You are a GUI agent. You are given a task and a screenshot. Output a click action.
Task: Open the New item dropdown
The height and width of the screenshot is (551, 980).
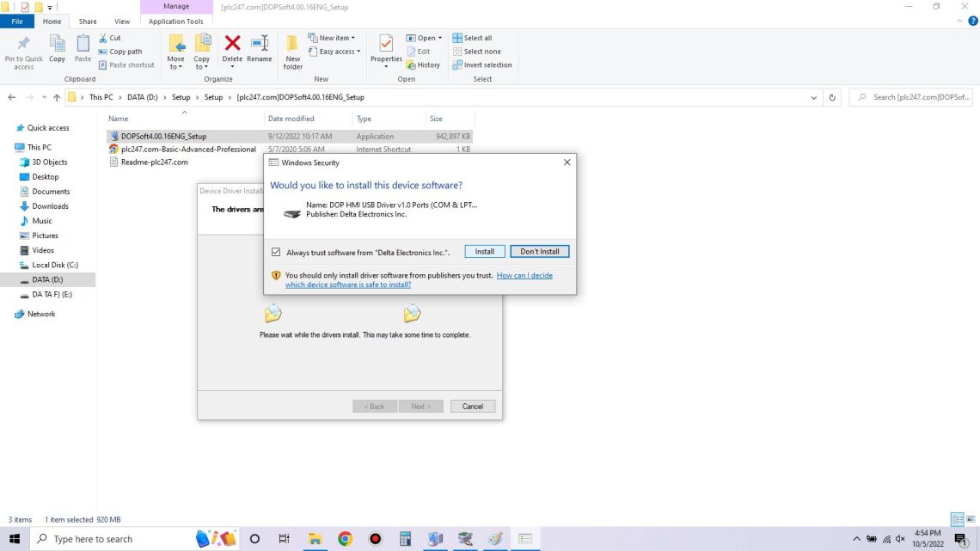pyautogui.click(x=331, y=38)
